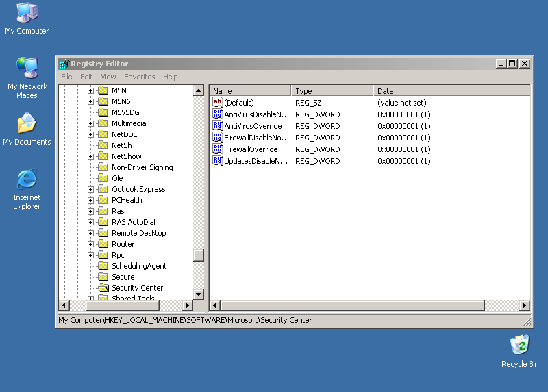Click the '(value not set)' data cell
The image size is (548, 392).
click(x=402, y=103)
